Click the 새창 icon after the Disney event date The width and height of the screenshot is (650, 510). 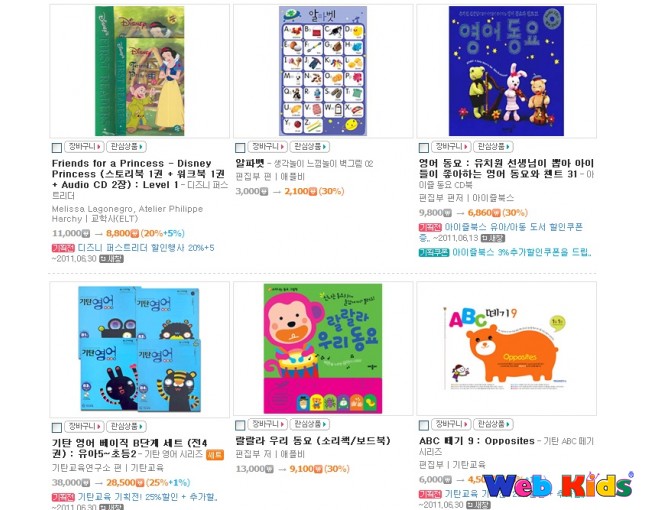(x=112, y=259)
